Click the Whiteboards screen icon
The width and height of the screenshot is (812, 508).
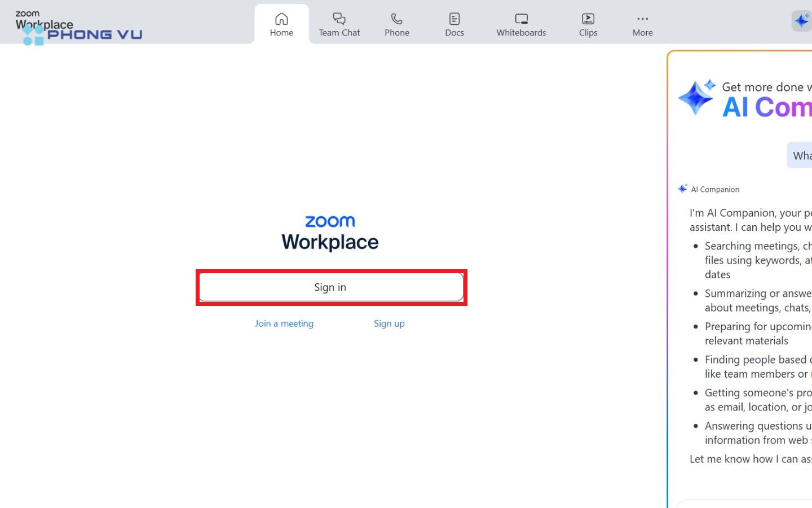pos(521,19)
